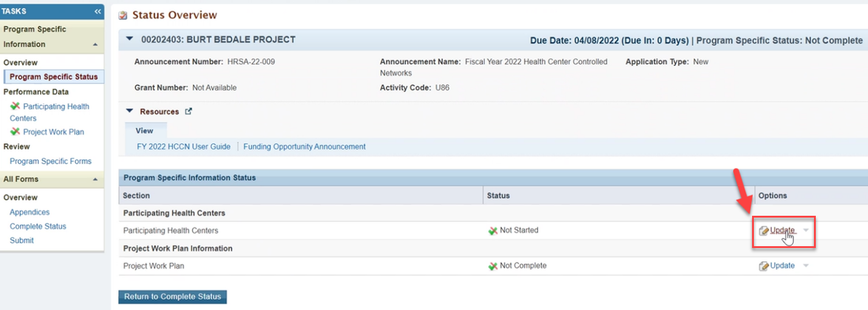Click Program Specific Information Status panel title
This screenshot has height=310, width=868.
click(x=190, y=177)
